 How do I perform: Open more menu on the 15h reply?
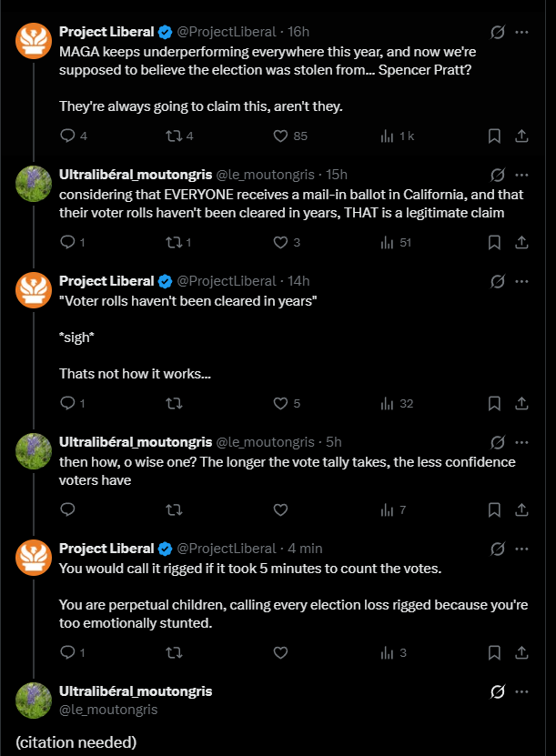521,175
